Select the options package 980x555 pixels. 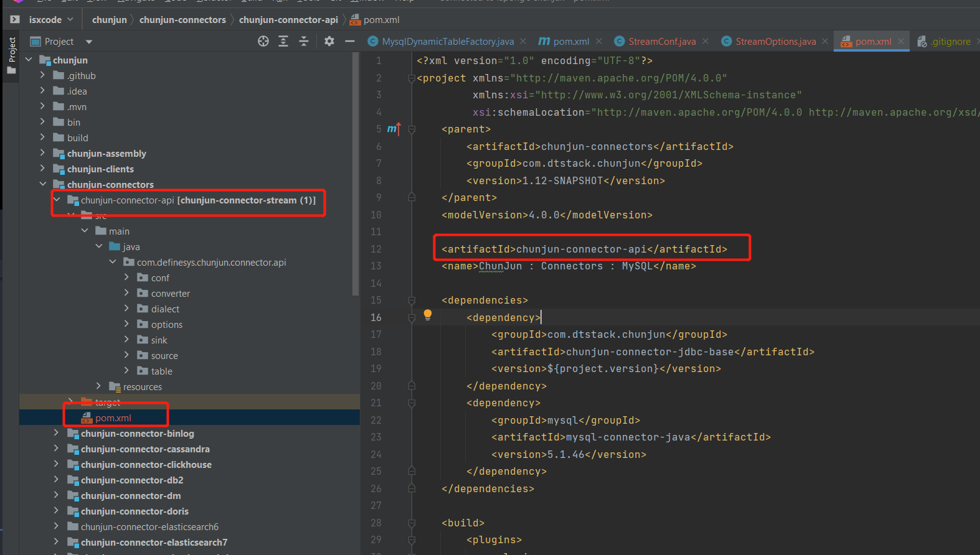tap(167, 325)
